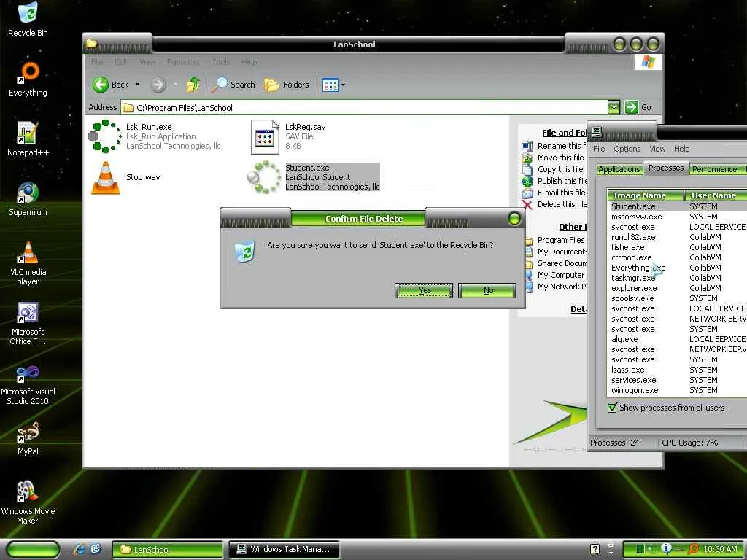This screenshot has width=747, height=560.
Task: Launch VLC media player desktop shortcut
Action: (x=28, y=263)
